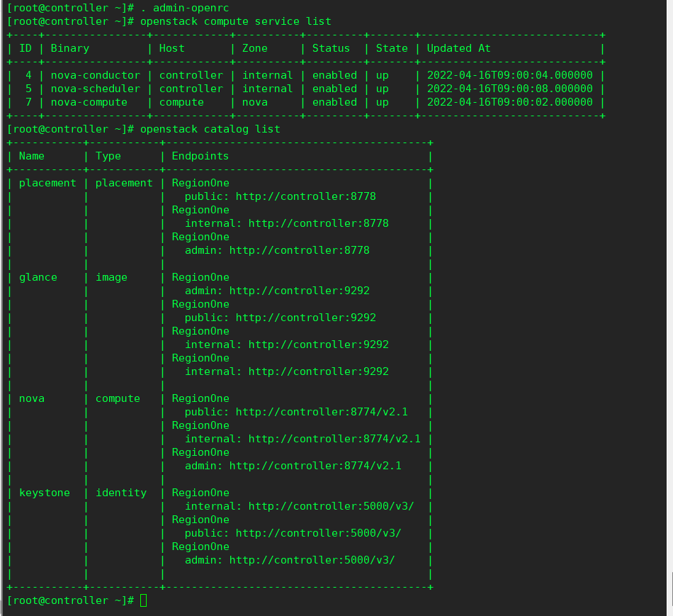This screenshot has width=673, height=616.
Task: Click host 'compute' in nova-compute row
Action: point(181,102)
